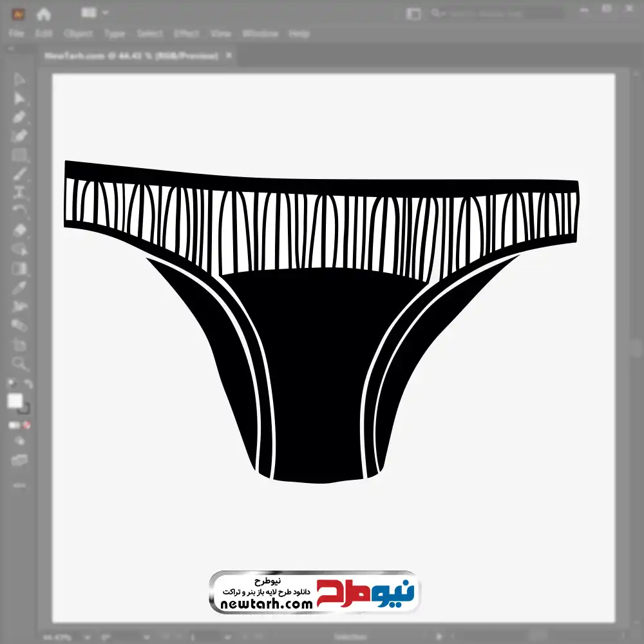
Task: Open the Effect menu
Action: coord(187,33)
